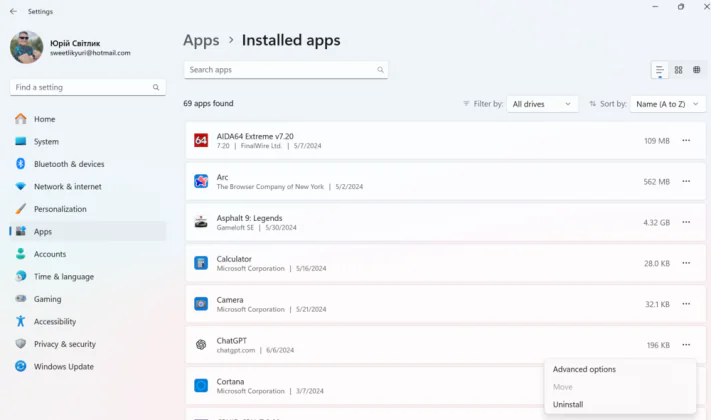This screenshot has width=711, height=420.
Task: Click the AIDA64 app icon
Action: pos(201,141)
